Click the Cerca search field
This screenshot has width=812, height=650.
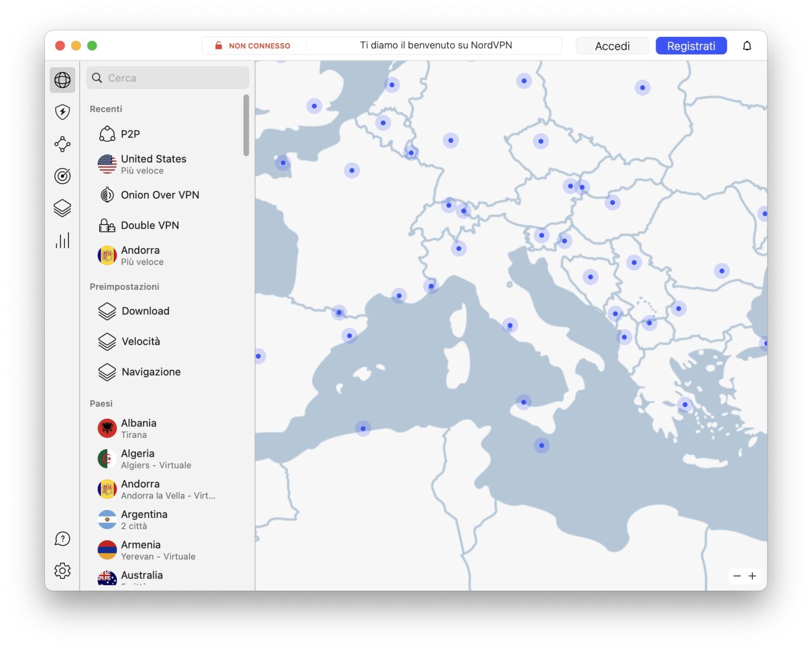167,77
